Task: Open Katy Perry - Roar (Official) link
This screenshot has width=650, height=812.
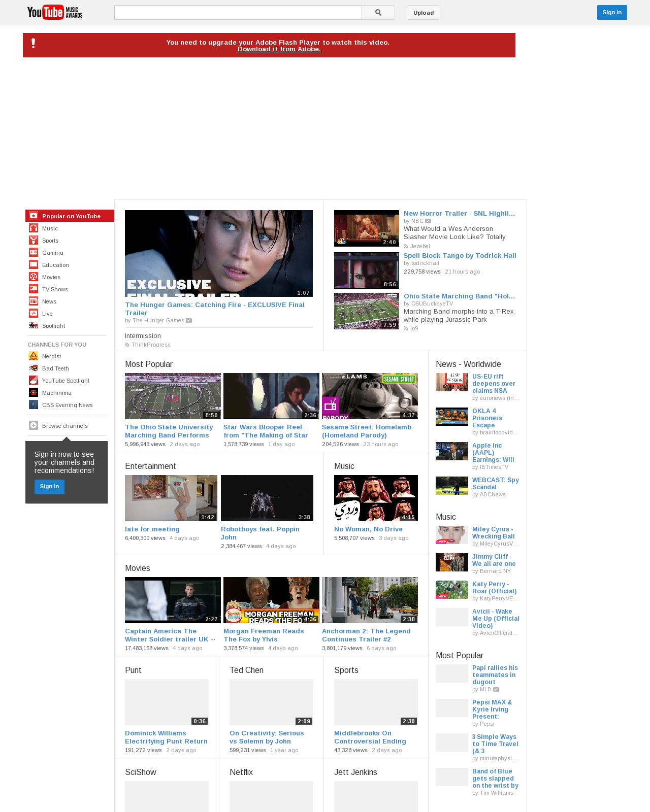Action: pyautogui.click(x=494, y=588)
